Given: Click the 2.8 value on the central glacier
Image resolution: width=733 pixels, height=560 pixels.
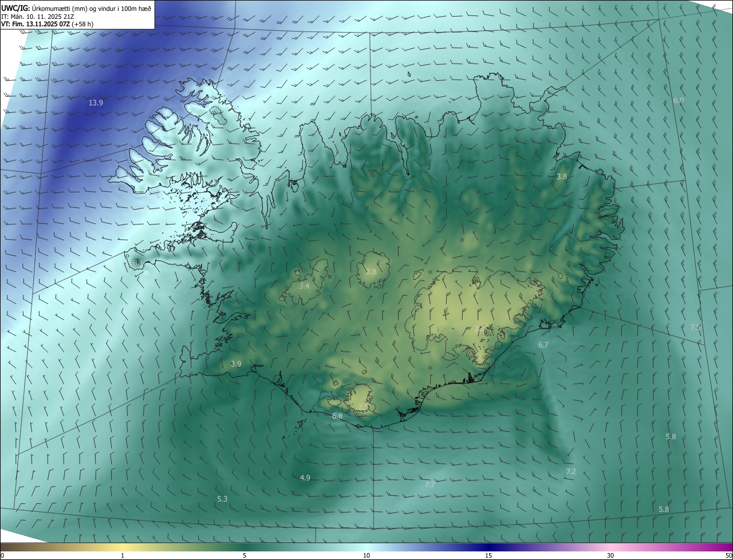Looking at the screenshot, I should click(x=371, y=271).
